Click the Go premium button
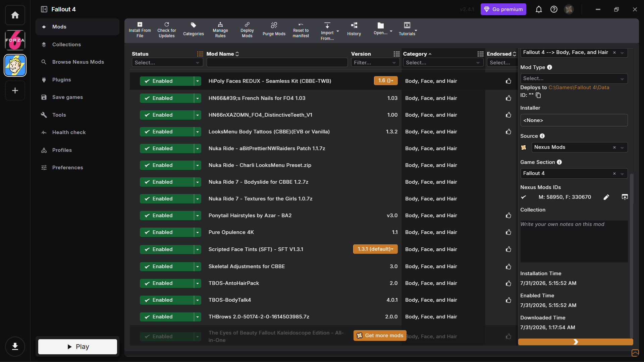The height and width of the screenshot is (362, 644). click(x=503, y=9)
